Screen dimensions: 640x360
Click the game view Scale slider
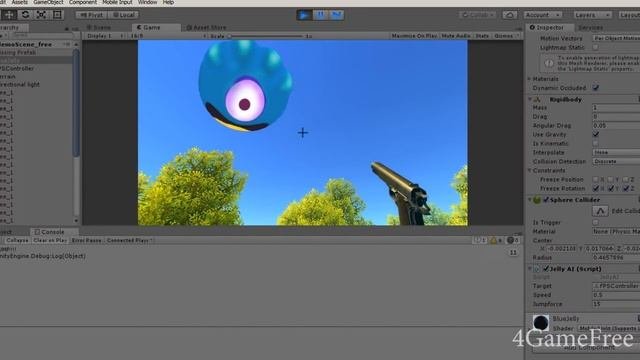[265, 36]
